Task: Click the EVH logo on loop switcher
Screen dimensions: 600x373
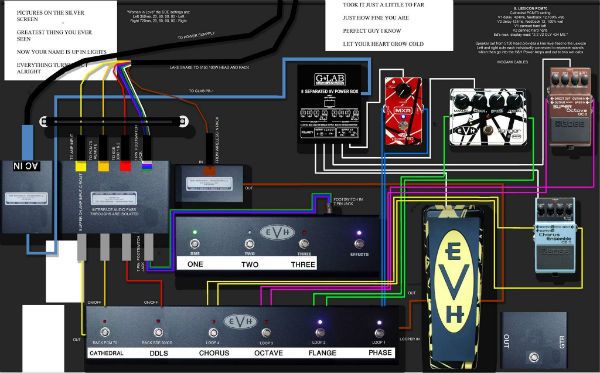Action: tap(240, 321)
